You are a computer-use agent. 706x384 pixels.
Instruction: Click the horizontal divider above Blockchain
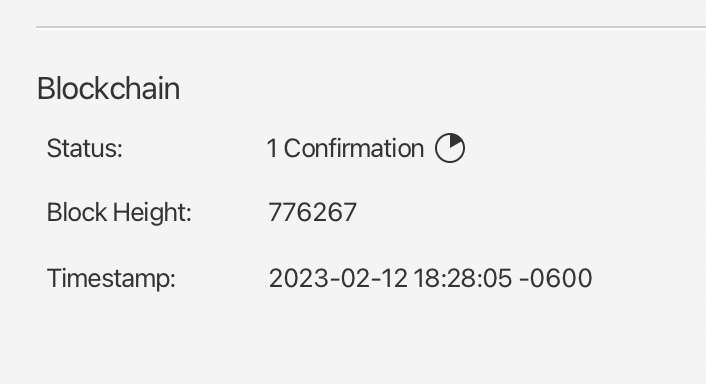(371, 27)
